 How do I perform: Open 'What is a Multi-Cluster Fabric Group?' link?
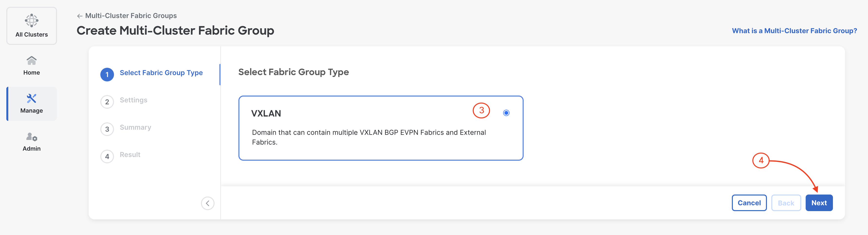[x=794, y=31]
